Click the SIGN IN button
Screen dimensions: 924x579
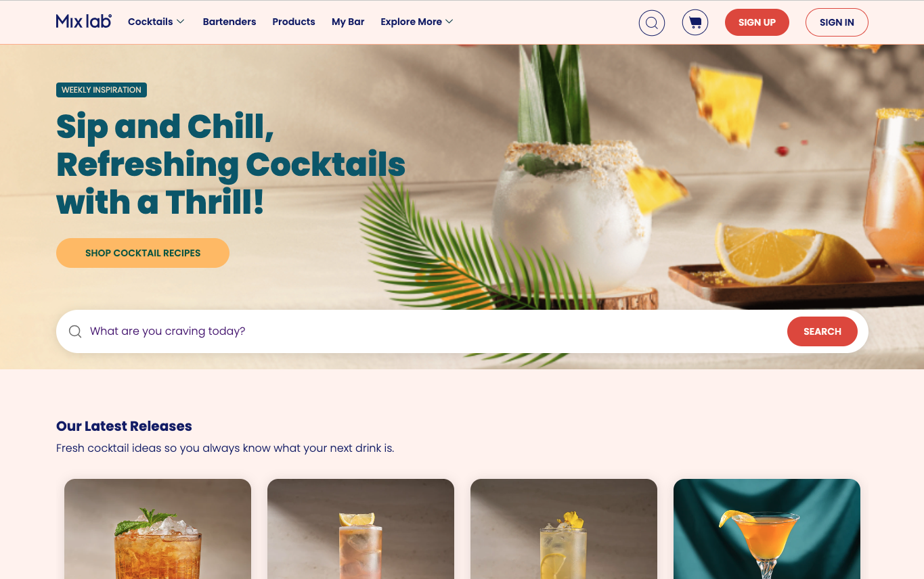click(x=837, y=22)
